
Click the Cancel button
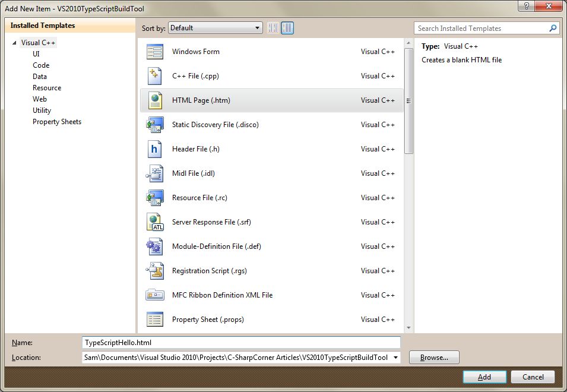(x=533, y=377)
